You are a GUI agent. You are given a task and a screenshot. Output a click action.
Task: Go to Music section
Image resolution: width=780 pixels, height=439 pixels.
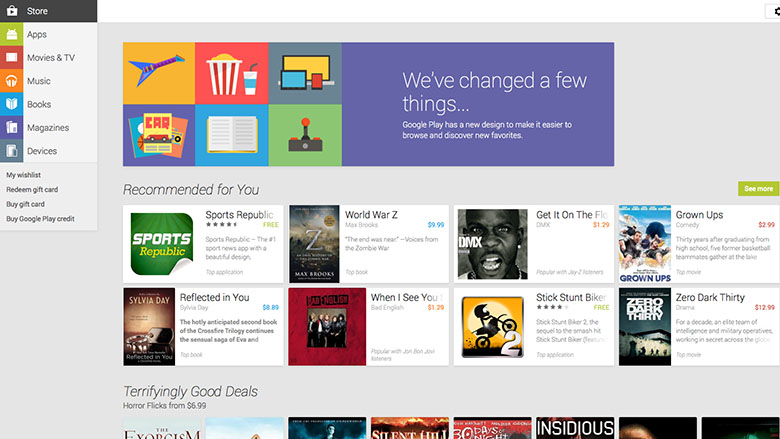point(39,81)
